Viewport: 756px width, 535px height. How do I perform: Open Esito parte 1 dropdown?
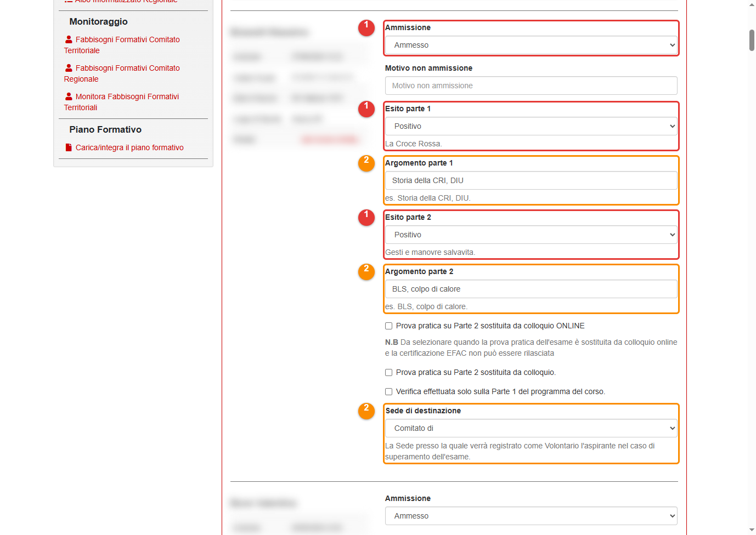point(531,126)
